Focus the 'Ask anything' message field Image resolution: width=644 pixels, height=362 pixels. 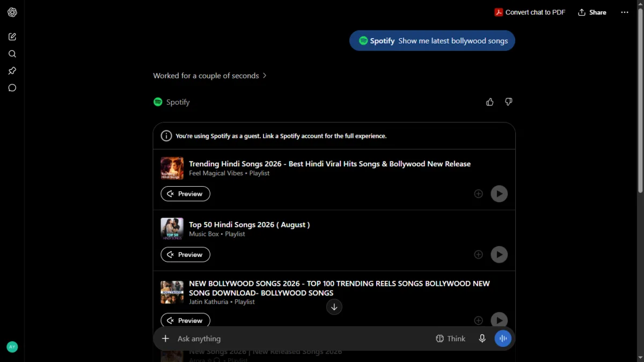[x=303, y=338]
